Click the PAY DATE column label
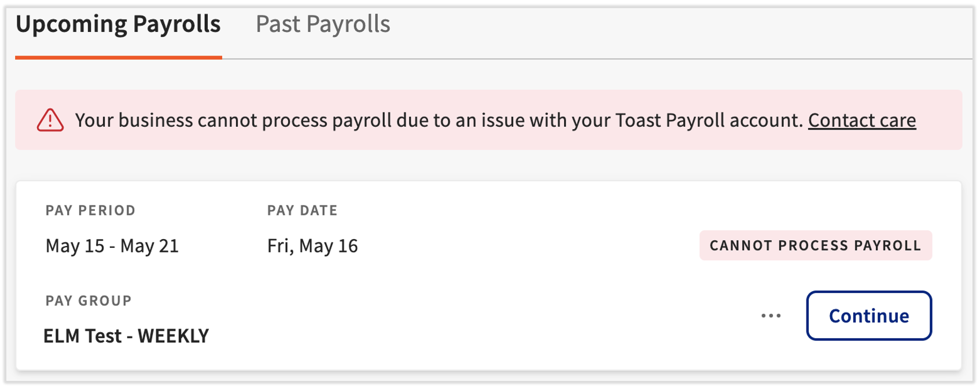 (x=302, y=210)
